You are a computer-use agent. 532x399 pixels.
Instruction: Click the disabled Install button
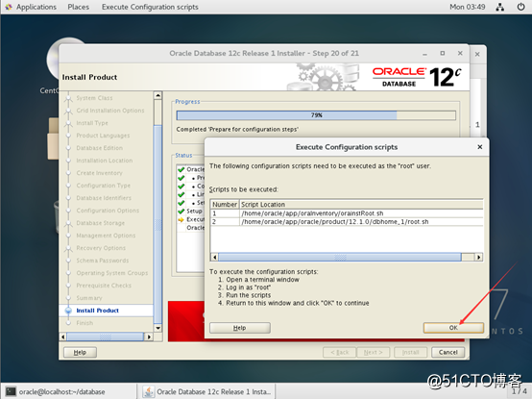tap(410, 352)
